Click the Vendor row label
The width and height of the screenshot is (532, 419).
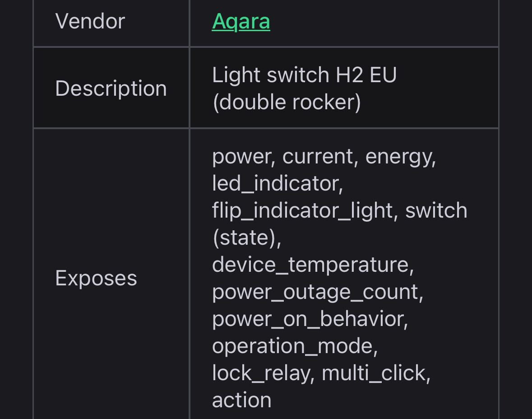pos(90,21)
